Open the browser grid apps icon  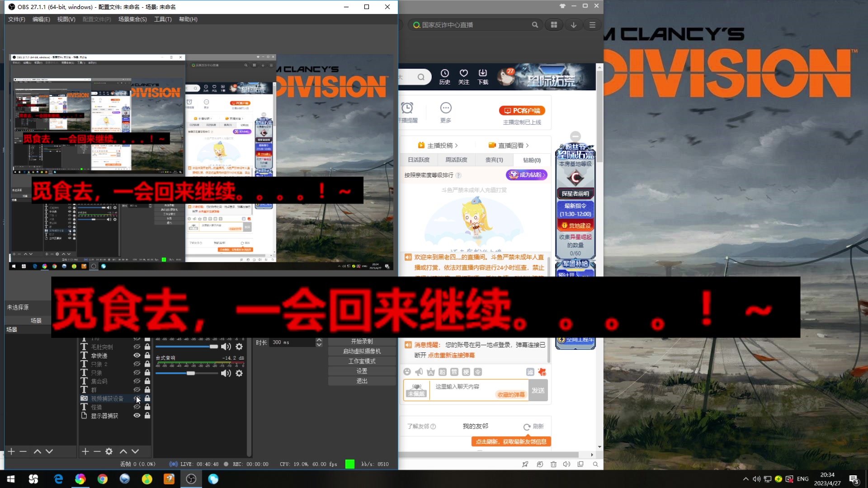(x=554, y=25)
